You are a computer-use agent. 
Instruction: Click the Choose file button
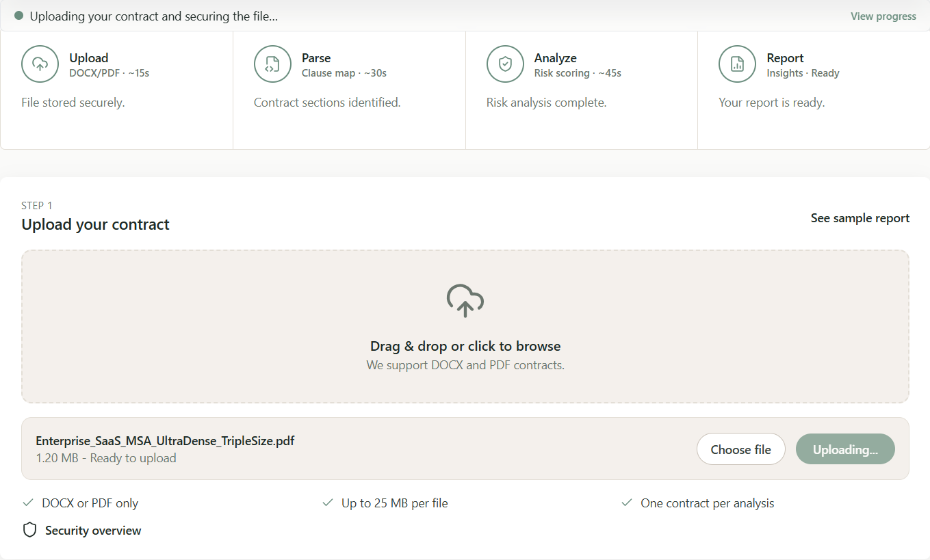pos(740,449)
